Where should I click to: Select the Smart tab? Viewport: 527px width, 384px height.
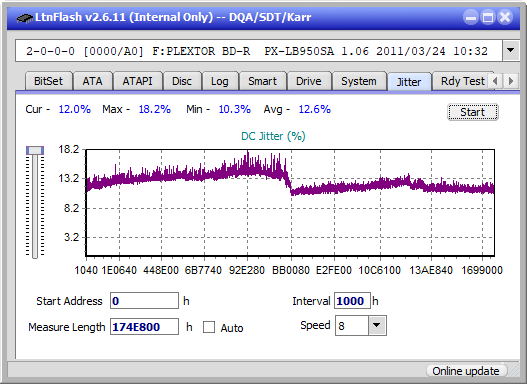(x=262, y=81)
